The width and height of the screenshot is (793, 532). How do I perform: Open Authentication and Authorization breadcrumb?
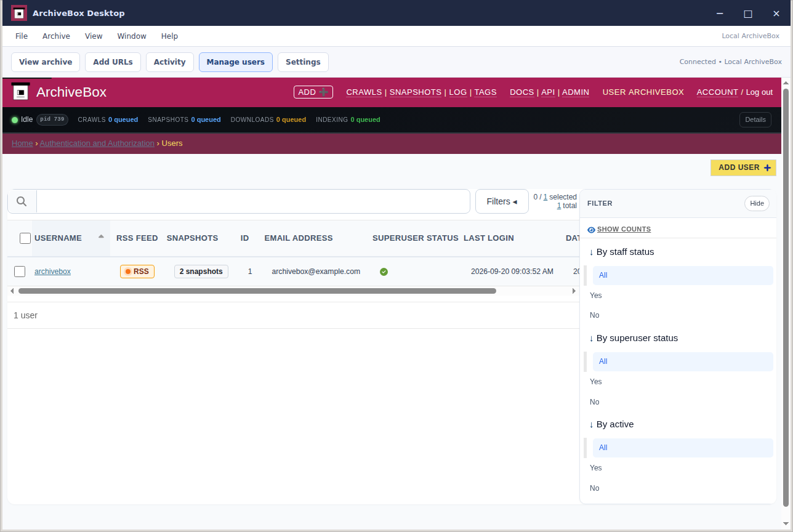[97, 143]
